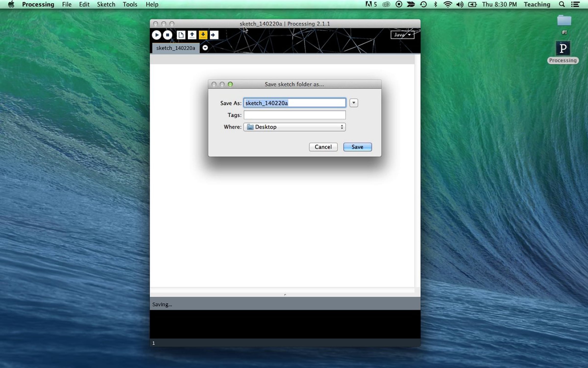
Task: Click the striped arrow menu bar icon
Action: [411, 4]
